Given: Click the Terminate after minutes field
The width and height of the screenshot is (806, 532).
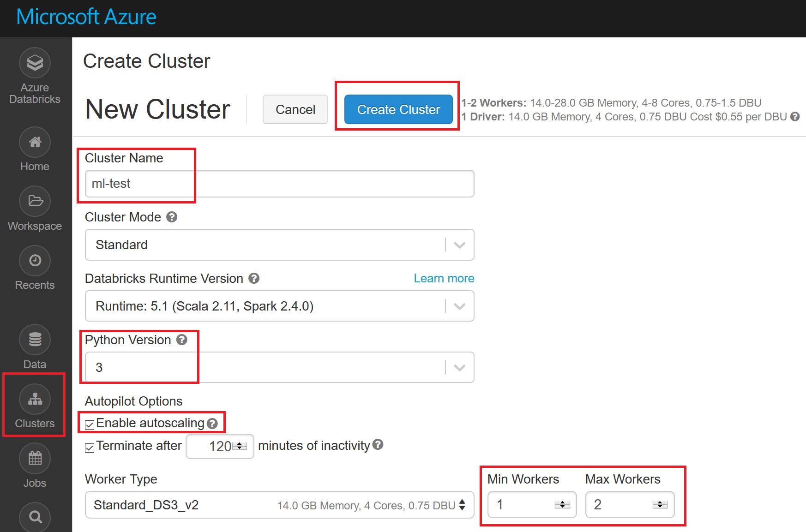Looking at the screenshot, I should [x=220, y=446].
